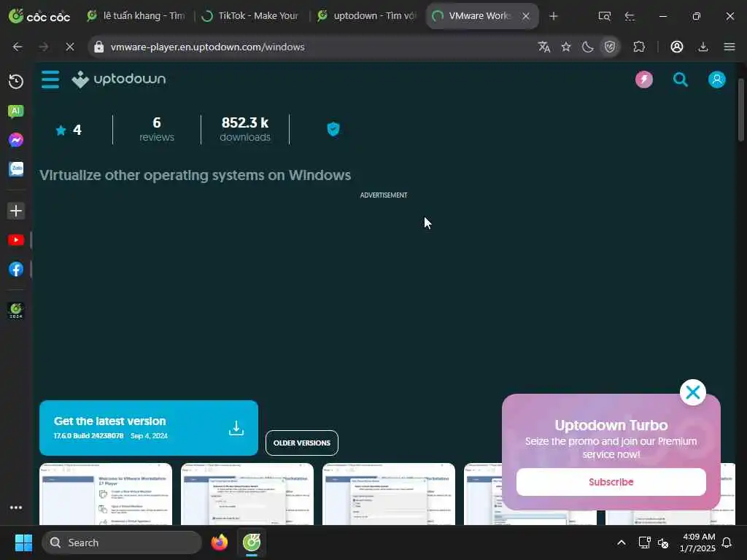Open Cốc Cốc from the taskbar

click(x=252, y=542)
